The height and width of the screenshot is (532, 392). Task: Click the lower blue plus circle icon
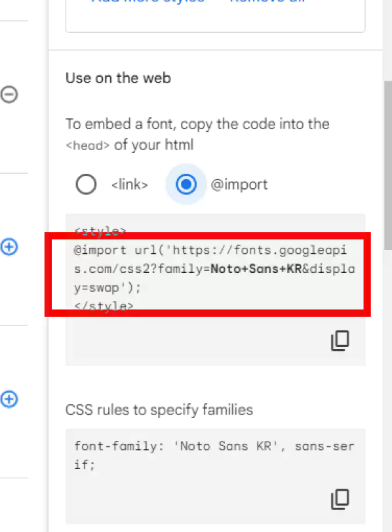pyautogui.click(x=9, y=399)
